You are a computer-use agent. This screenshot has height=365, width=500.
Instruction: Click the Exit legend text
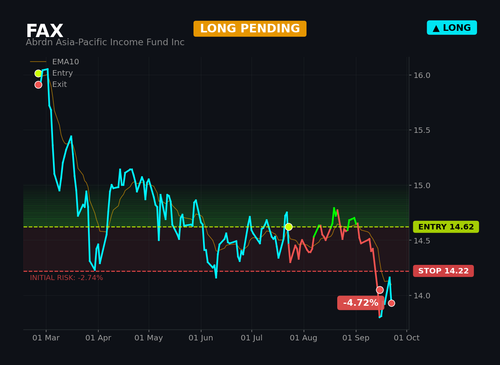tap(59, 84)
